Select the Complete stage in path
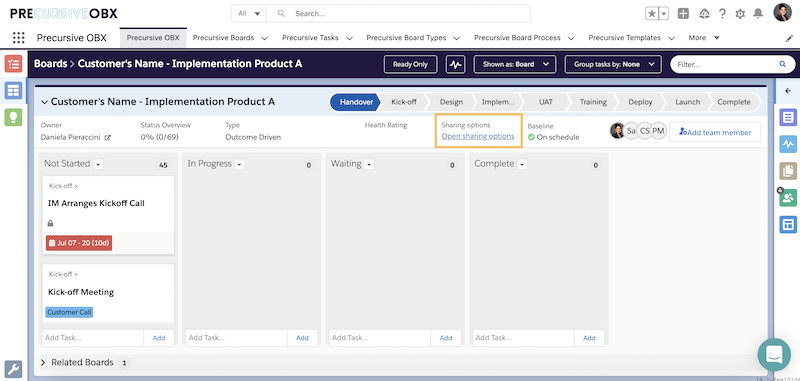 (x=734, y=102)
